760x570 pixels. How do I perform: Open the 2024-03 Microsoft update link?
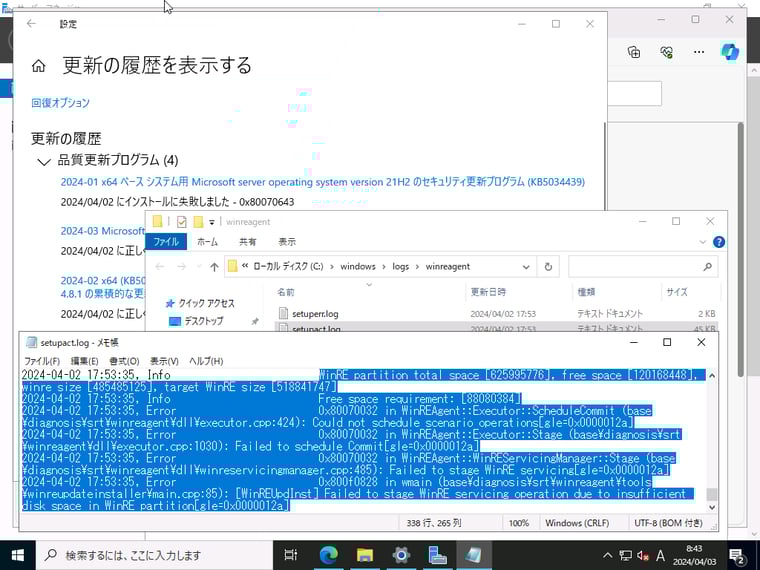tap(103, 231)
